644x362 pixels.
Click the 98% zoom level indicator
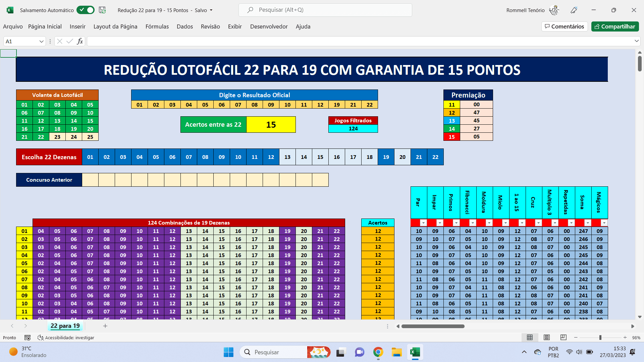point(636,338)
